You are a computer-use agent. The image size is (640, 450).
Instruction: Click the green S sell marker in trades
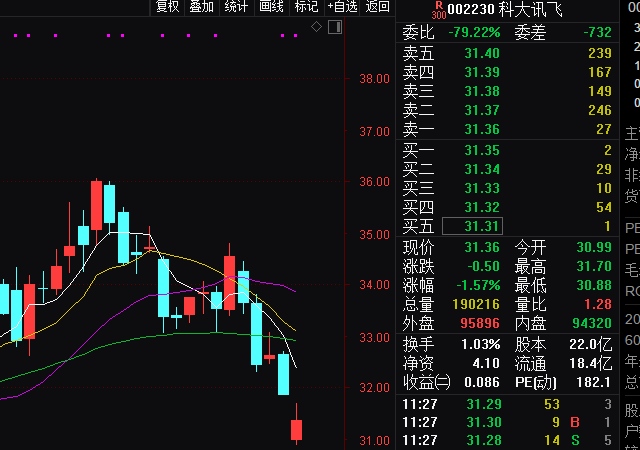click(575, 441)
